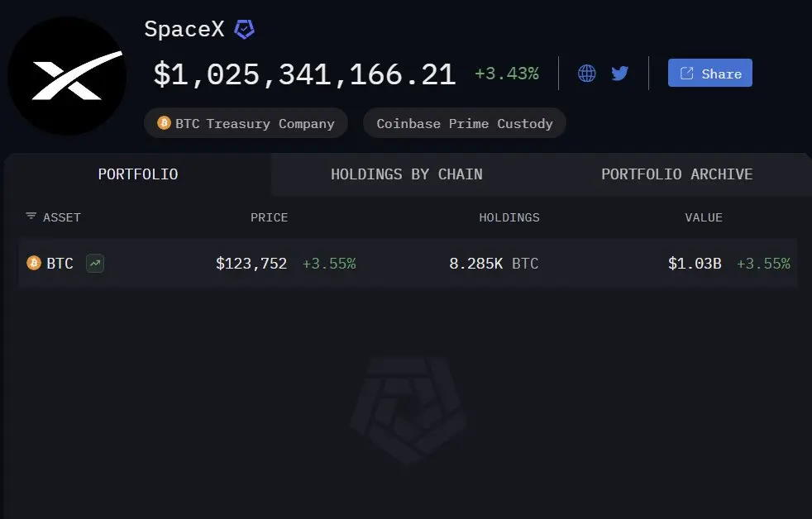Switch to the HOLDINGS BY CHAIN tab

(x=407, y=174)
